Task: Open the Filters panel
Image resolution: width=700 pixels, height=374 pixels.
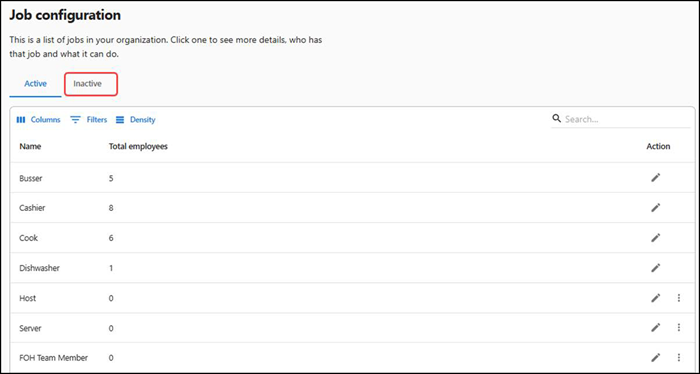Action: pyautogui.click(x=89, y=120)
